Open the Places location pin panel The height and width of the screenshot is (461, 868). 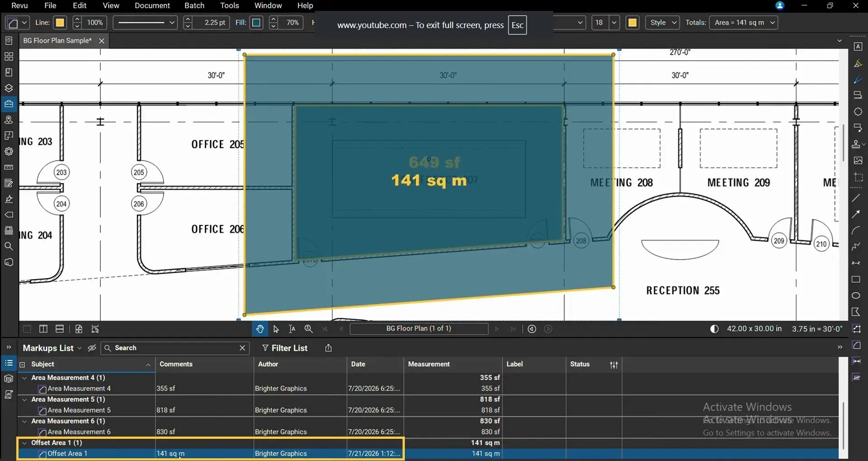pos(9,120)
